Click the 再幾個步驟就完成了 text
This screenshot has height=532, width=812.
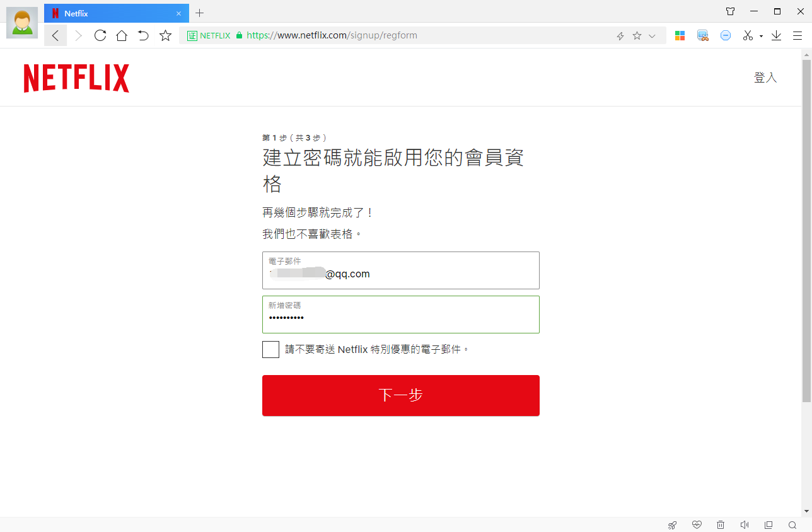coord(318,212)
